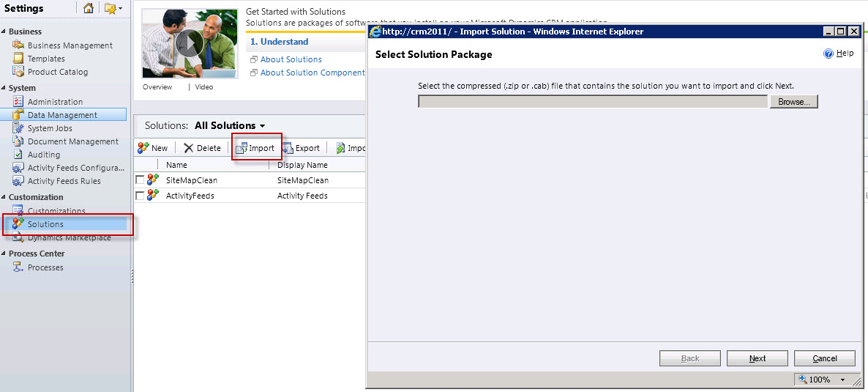Expand the All Solutions view dropdown

(x=262, y=126)
